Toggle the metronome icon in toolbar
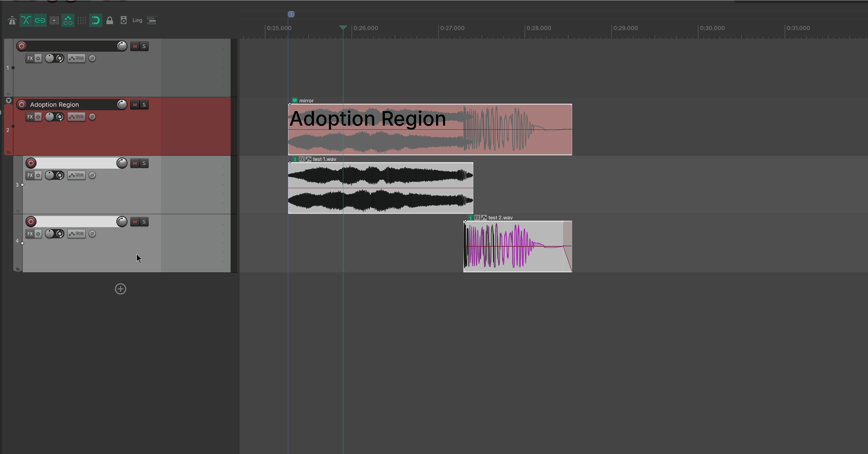 click(x=12, y=20)
